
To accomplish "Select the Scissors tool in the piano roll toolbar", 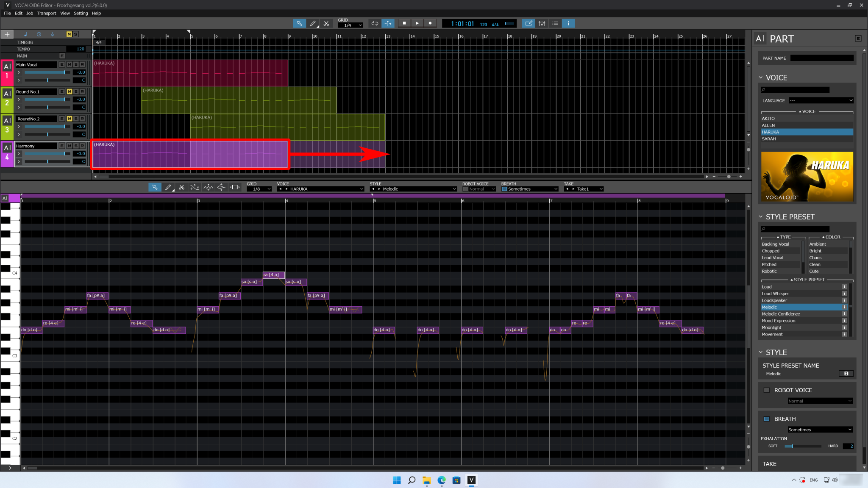I will click(x=182, y=187).
